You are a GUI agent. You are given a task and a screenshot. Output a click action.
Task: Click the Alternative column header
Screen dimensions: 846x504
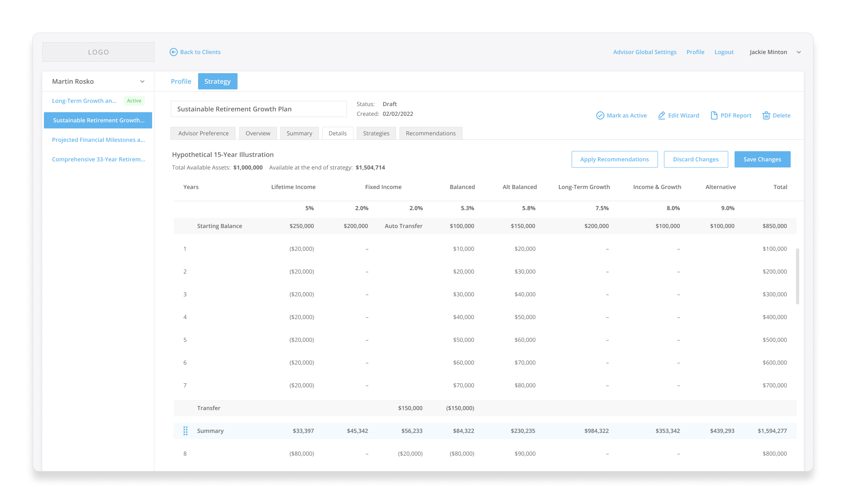coord(721,187)
